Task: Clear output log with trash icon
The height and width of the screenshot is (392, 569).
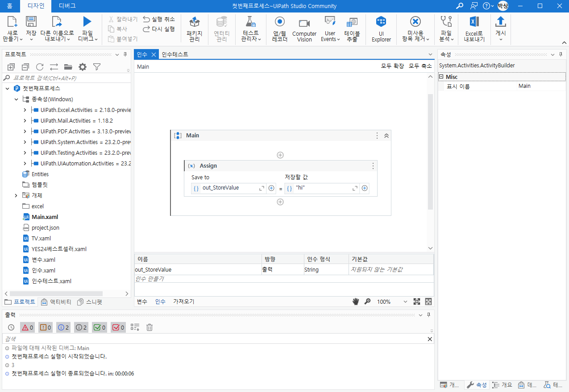Action: 150,327
